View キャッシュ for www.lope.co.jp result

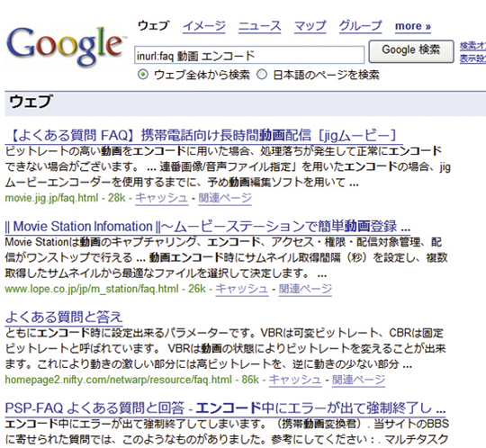[242, 289]
